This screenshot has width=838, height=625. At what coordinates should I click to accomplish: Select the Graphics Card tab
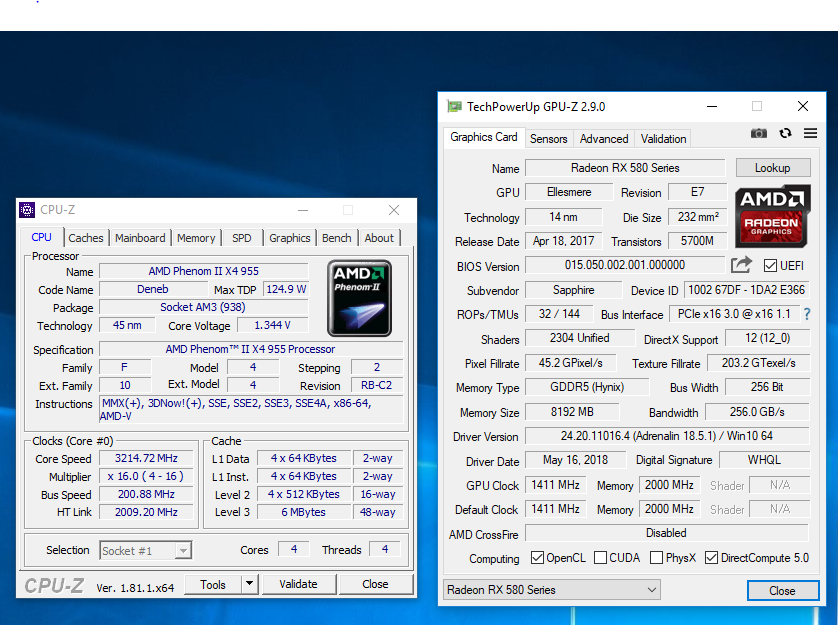[x=484, y=137]
